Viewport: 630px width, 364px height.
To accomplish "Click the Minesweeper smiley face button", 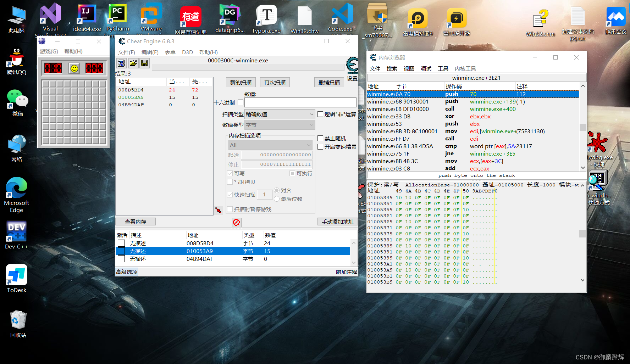I will (74, 68).
